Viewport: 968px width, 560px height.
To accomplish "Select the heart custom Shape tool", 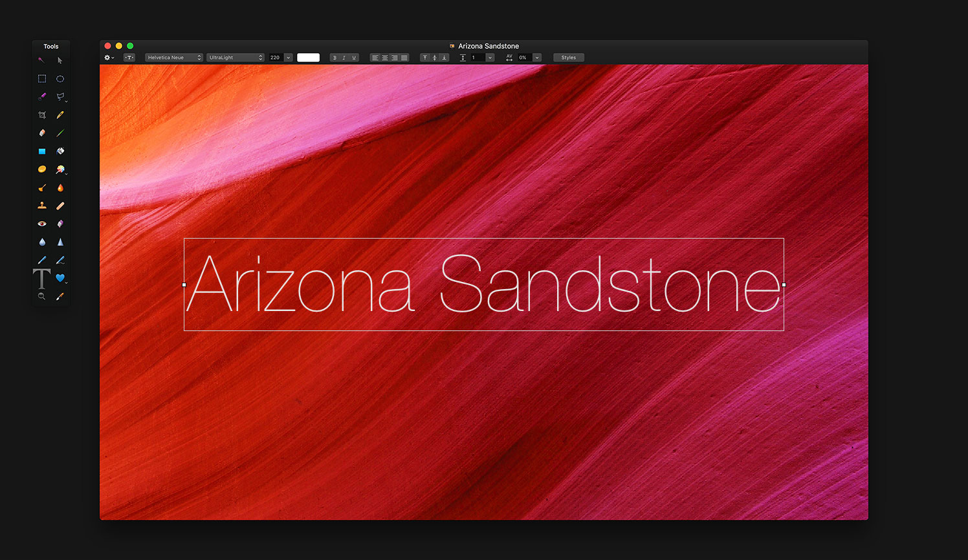I will (x=60, y=278).
